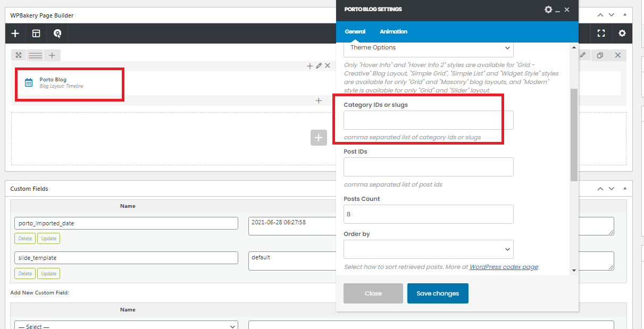Screen dimensions: 644x329
Task: Click the settings panel scrollbar down arrow
Action: click(x=574, y=271)
